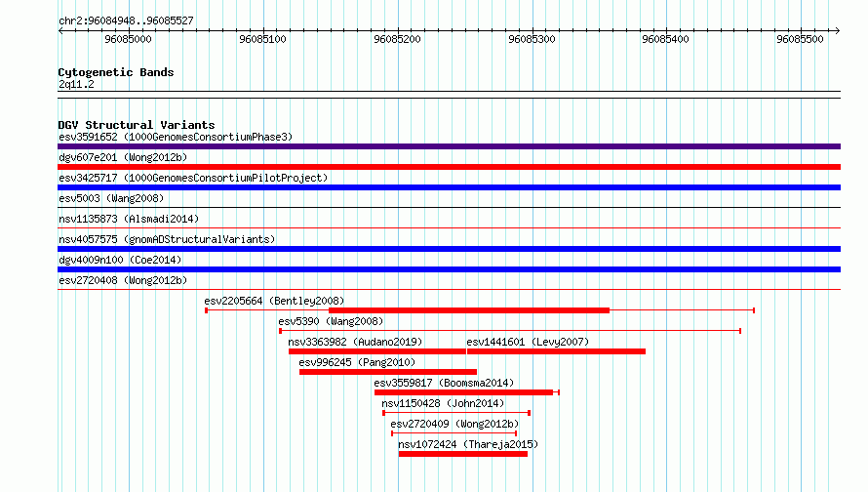
Task: Click nsv4057575 (gnomADStructuralVariants) label
Action: pyautogui.click(x=167, y=239)
